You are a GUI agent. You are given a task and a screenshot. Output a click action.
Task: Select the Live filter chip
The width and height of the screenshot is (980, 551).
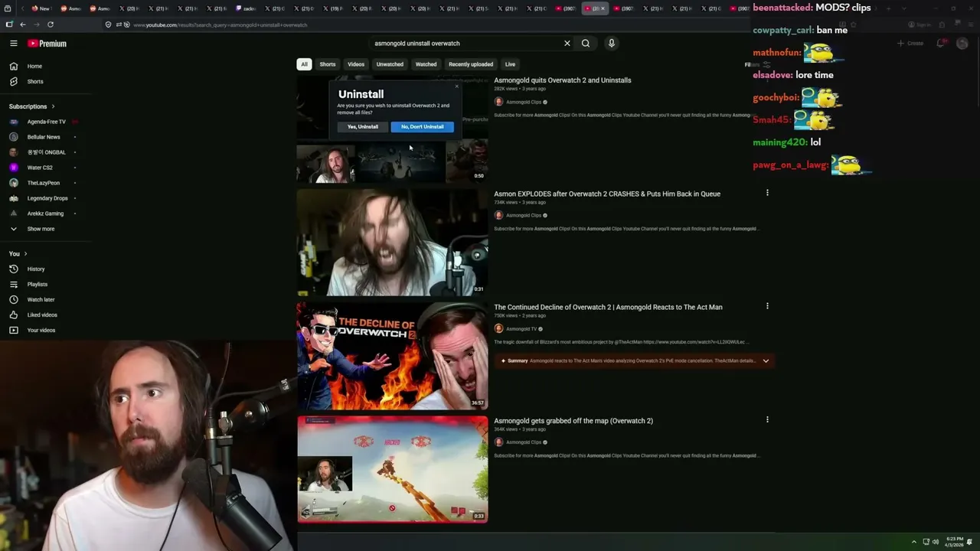tap(510, 64)
